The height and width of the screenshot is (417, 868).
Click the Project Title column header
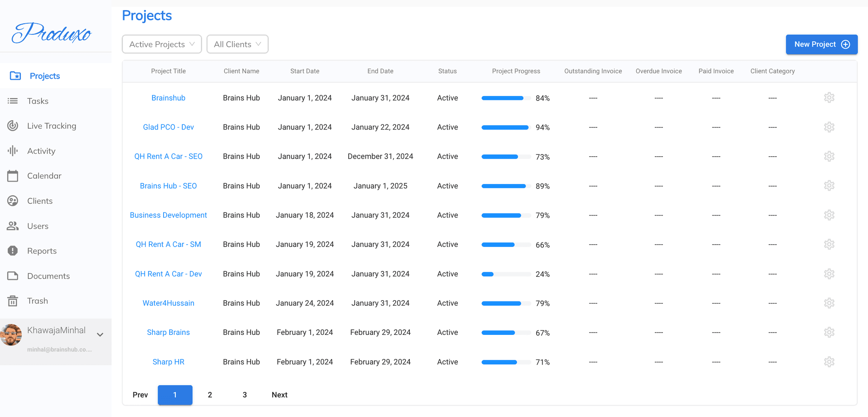tap(168, 71)
